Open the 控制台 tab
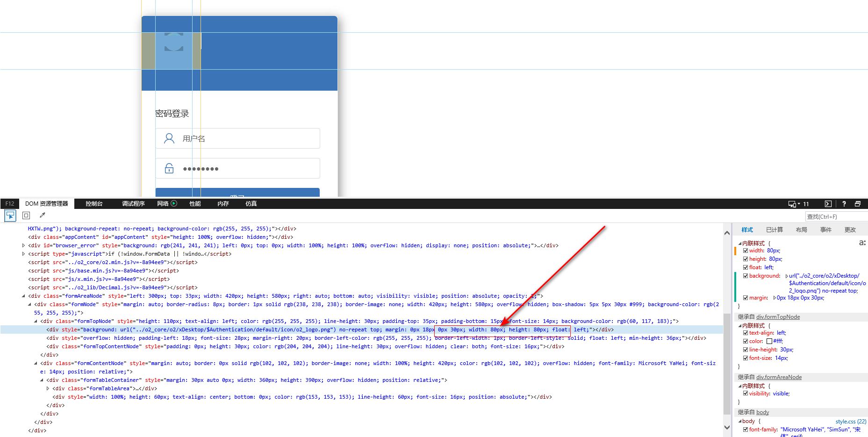Image resolution: width=868 pixels, height=437 pixels. [x=94, y=204]
